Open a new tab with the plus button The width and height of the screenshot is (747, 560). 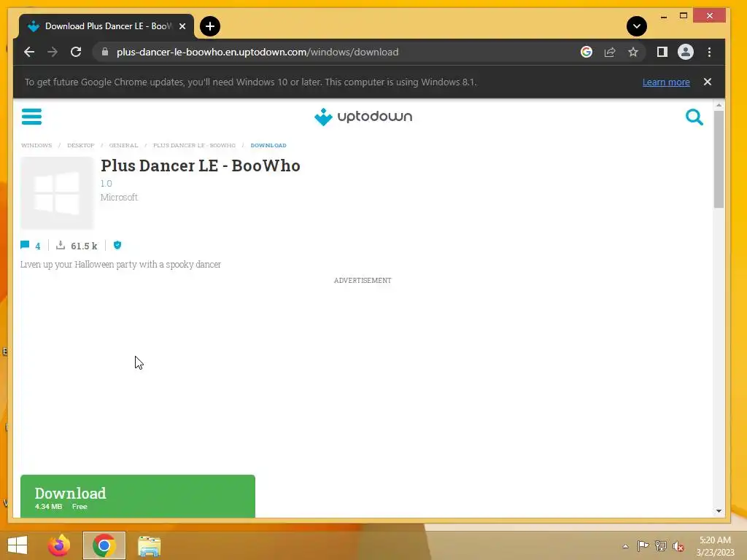coord(209,26)
